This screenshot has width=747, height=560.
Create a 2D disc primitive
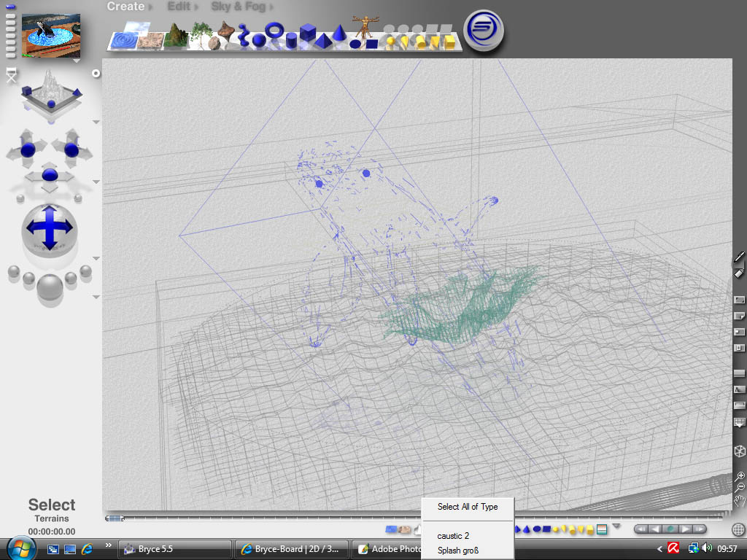tap(355, 44)
